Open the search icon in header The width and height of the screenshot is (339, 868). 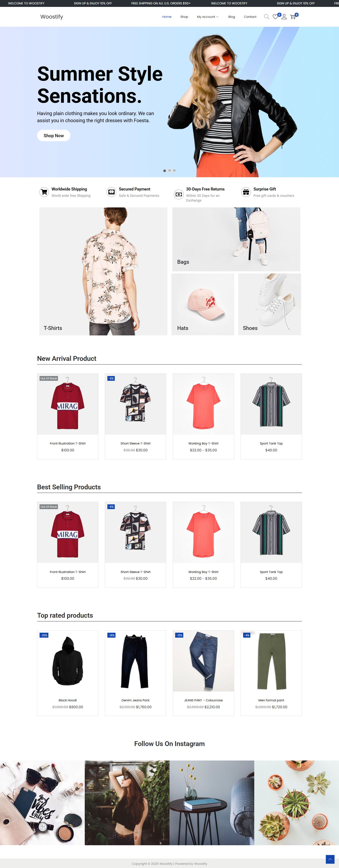[x=267, y=17]
